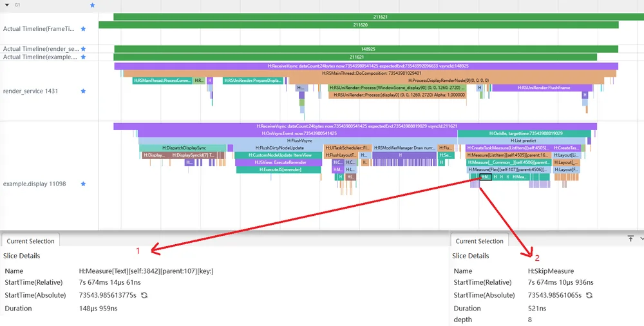The height and width of the screenshot is (326, 644).
Task: Toggle star on Actual Timeline(example... row
Action: tap(83, 57)
